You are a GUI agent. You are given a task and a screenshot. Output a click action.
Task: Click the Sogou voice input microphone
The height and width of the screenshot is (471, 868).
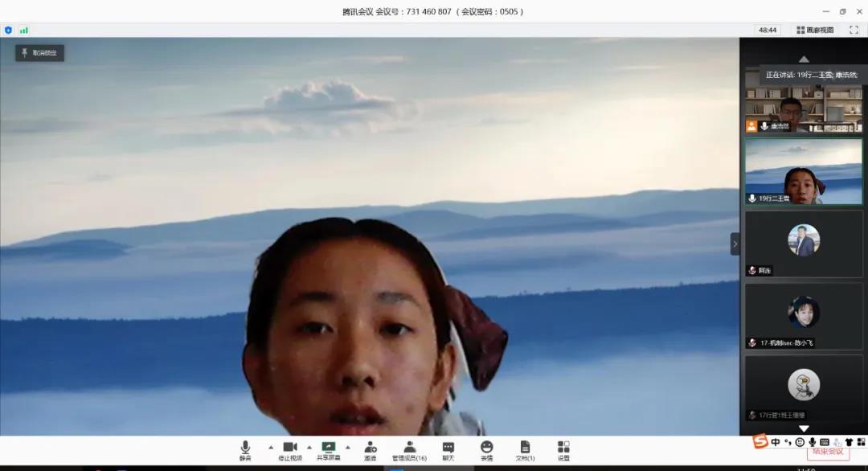(x=812, y=442)
